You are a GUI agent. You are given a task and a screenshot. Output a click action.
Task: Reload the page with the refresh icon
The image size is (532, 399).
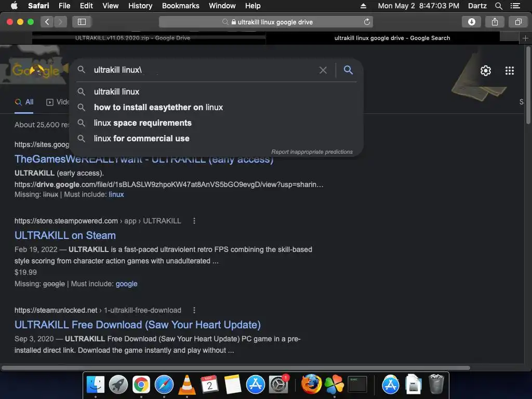click(367, 22)
